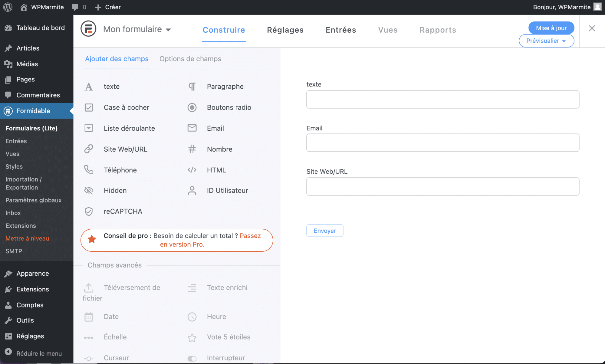Insert an HTML field
This screenshot has height=364, width=605.
click(216, 170)
